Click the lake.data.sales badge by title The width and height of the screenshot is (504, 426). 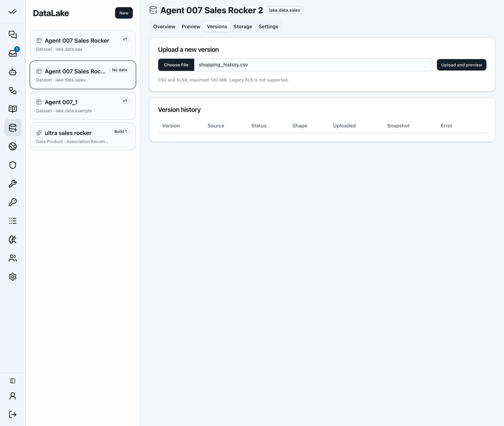284,10
